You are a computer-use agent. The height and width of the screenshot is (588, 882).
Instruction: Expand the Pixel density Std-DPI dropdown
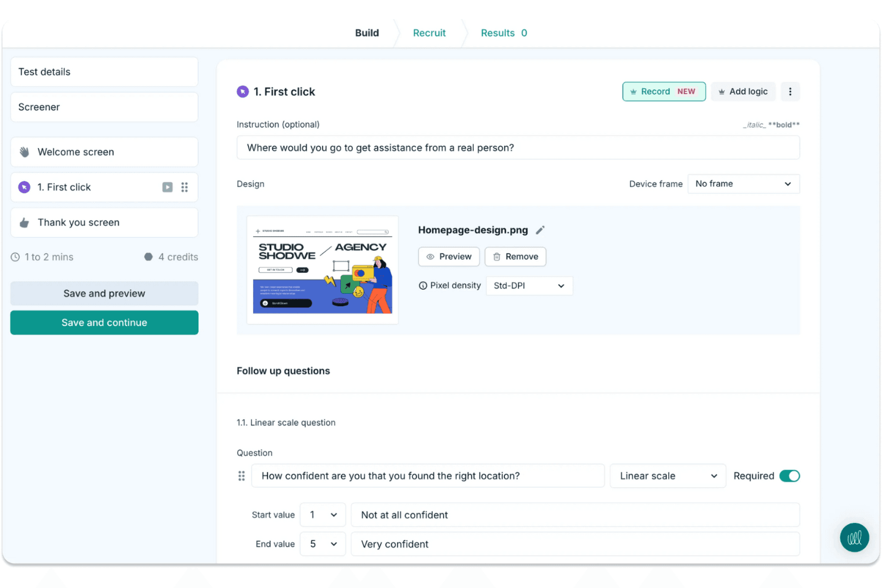pyautogui.click(x=529, y=286)
